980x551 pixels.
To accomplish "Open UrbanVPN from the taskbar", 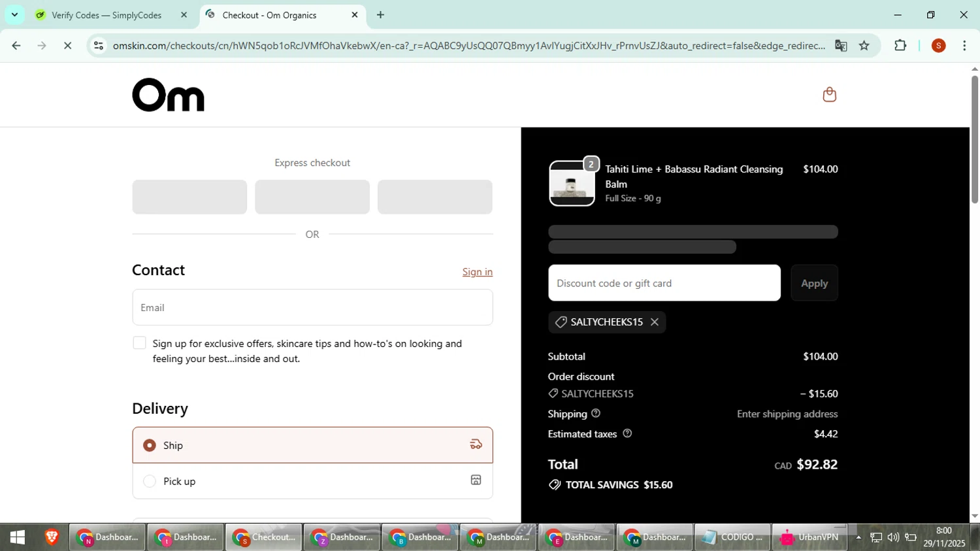I will coord(810,537).
